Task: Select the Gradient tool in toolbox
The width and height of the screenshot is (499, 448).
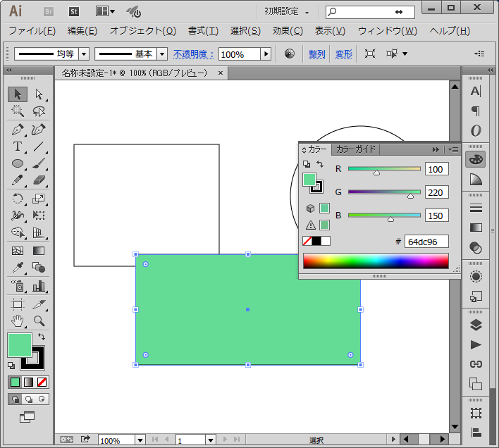Action: click(x=39, y=251)
